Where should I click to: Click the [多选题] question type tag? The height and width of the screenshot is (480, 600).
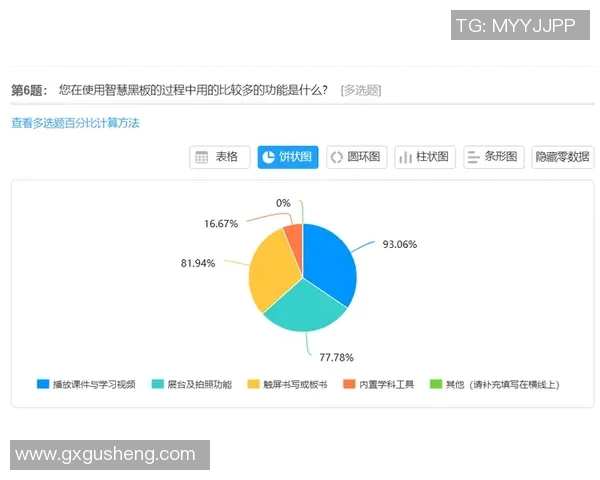361,91
